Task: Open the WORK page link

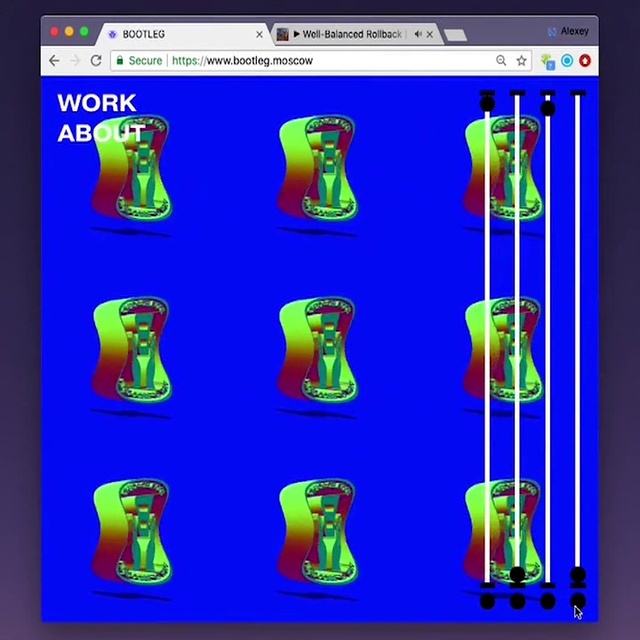Action: click(x=96, y=102)
